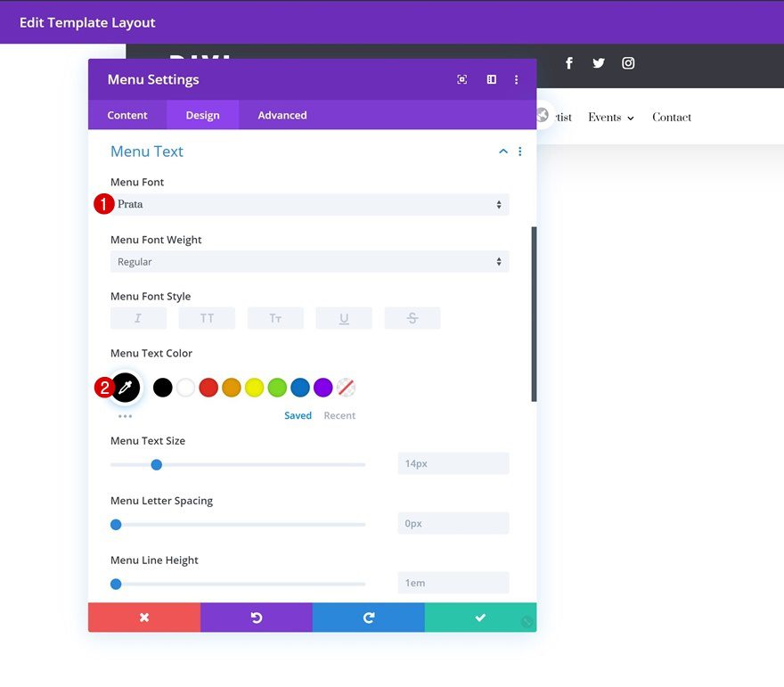Open Menu Text section three-dot options
The width and height of the screenshot is (784, 687).
point(520,151)
